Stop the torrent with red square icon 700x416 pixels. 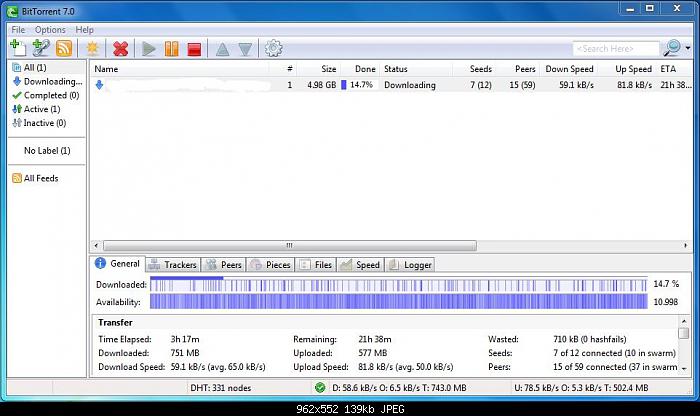tap(194, 48)
